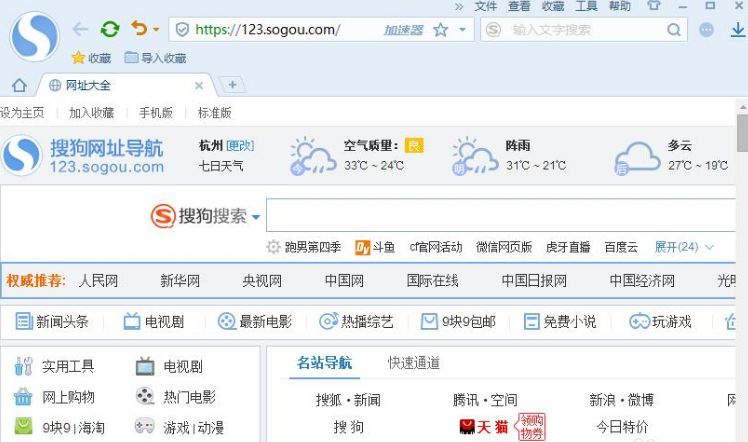The height and width of the screenshot is (442, 748).
Task: Open address bar history dropdown arrow
Action: click(x=462, y=30)
